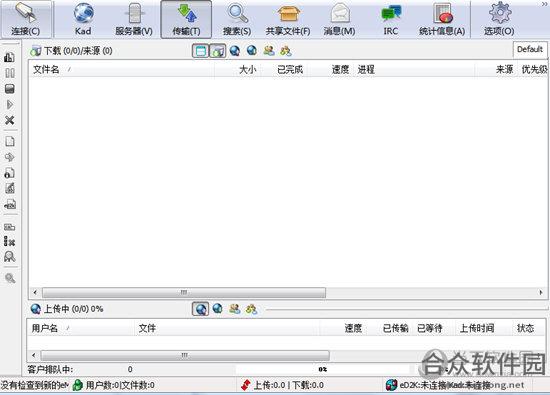Sort downloads by 来源 column

tap(496, 69)
